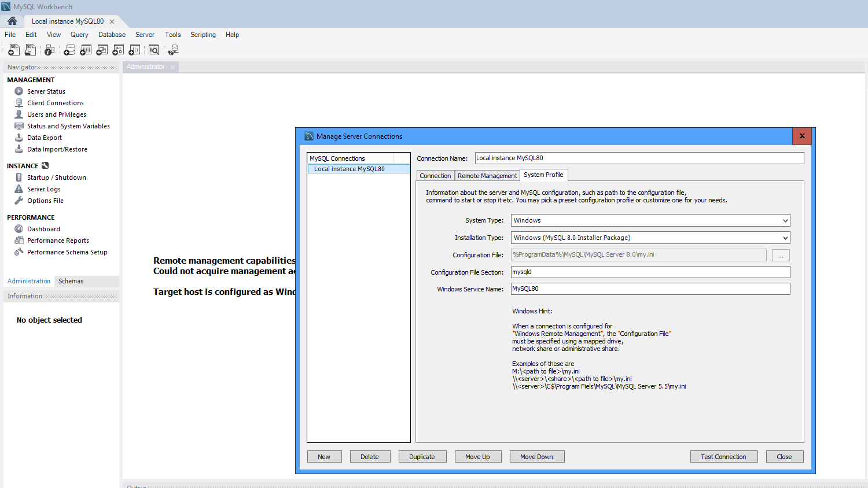
Task: Open the Tools menu
Action: click(x=172, y=35)
